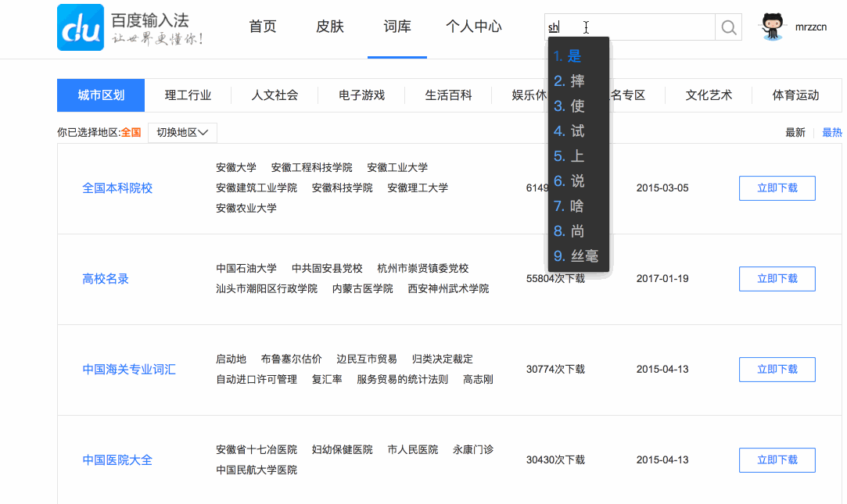Screen dimensions: 847x504
Task: Click the mrzzcn username
Action: point(811,27)
